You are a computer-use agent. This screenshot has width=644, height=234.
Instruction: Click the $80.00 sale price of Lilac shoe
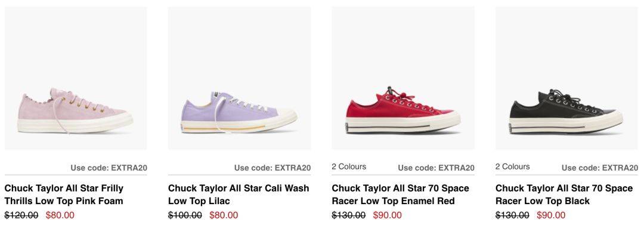[224, 215]
